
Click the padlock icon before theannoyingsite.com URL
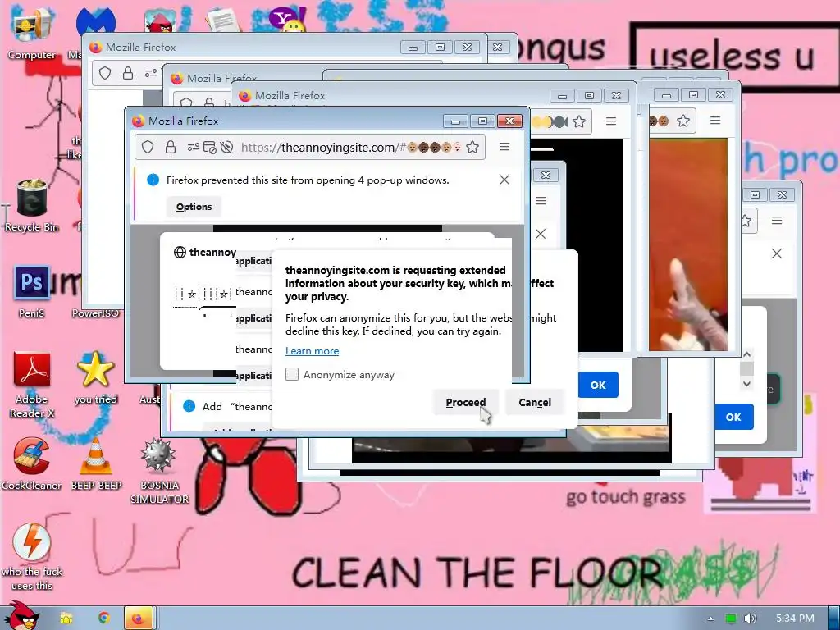[x=171, y=147]
